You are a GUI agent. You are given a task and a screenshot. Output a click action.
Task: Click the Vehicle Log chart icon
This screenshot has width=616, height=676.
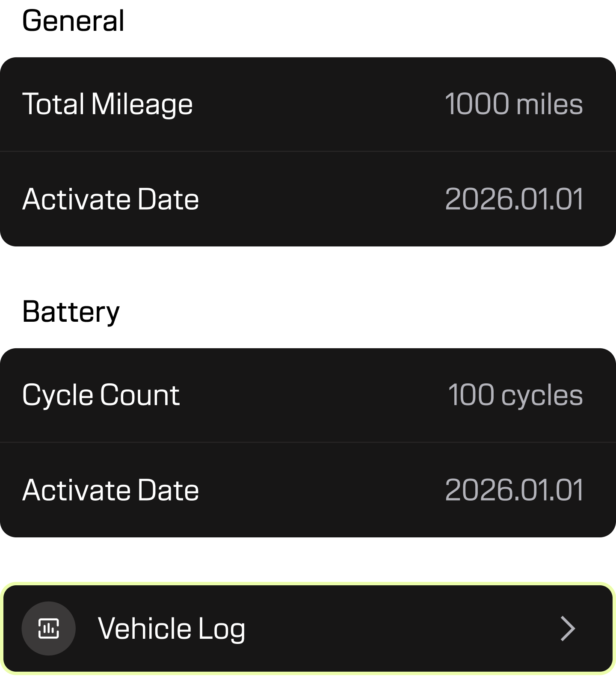[x=48, y=628]
